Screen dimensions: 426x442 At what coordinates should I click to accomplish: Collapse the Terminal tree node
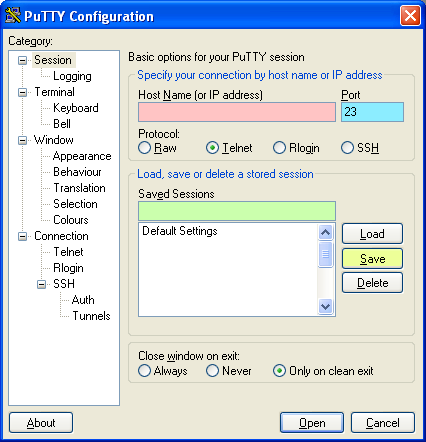(x=22, y=92)
